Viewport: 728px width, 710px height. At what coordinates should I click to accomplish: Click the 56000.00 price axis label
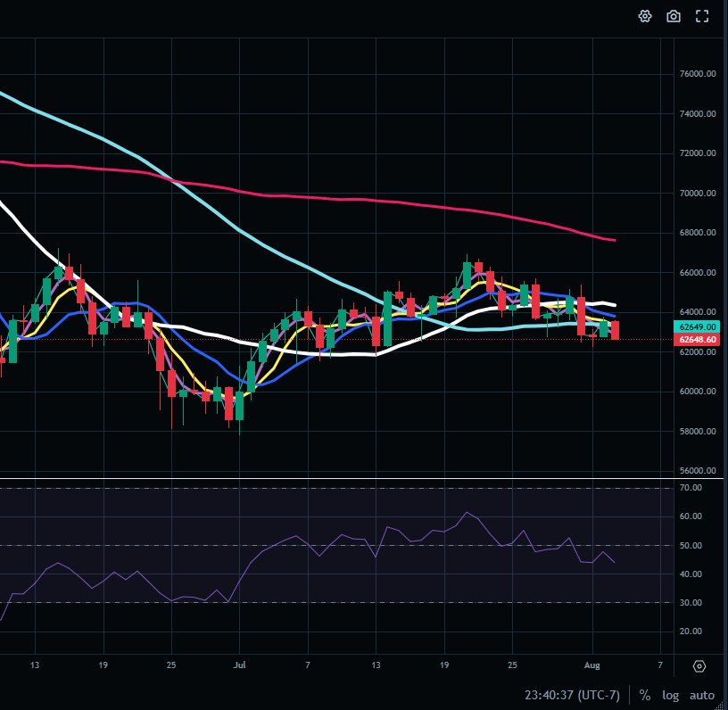pyautogui.click(x=698, y=471)
